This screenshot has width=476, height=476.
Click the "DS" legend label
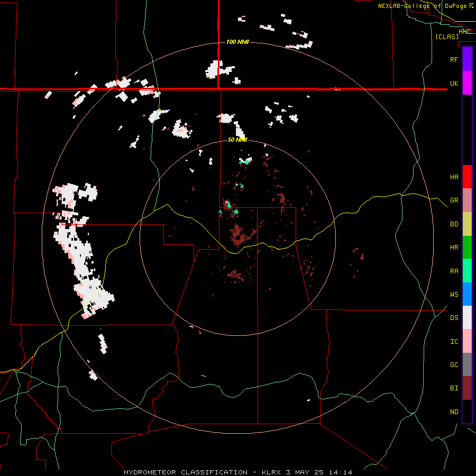coord(454,318)
